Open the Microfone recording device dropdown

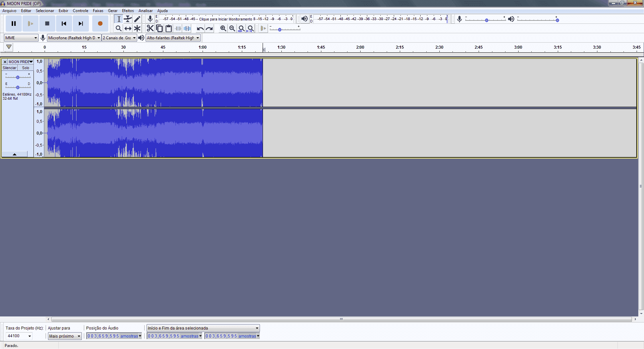(x=74, y=38)
